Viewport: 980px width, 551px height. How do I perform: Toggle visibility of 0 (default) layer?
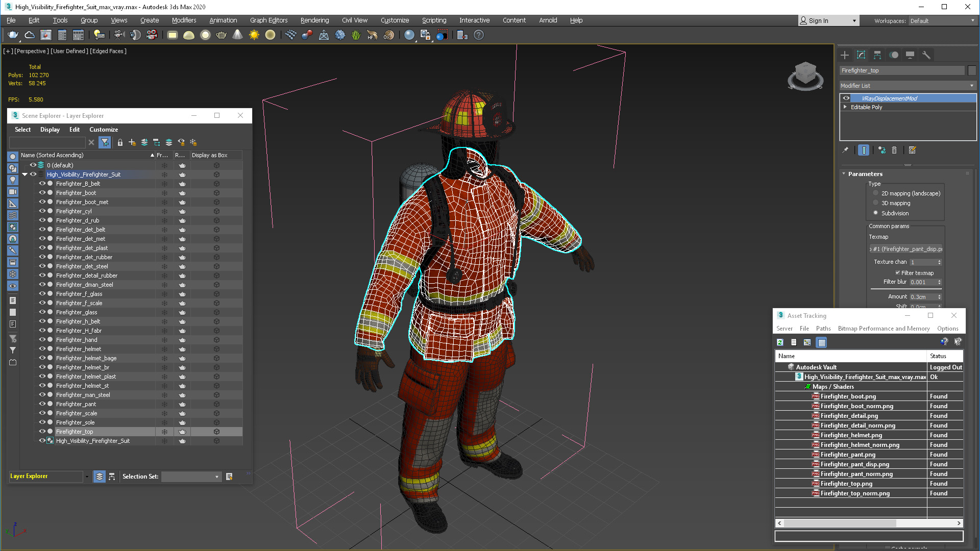pyautogui.click(x=33, y=165)
